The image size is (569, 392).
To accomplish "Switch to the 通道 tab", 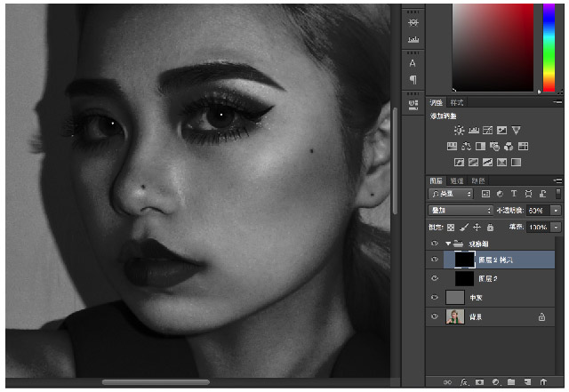I will pyautogui.click(x=455, y=180).
